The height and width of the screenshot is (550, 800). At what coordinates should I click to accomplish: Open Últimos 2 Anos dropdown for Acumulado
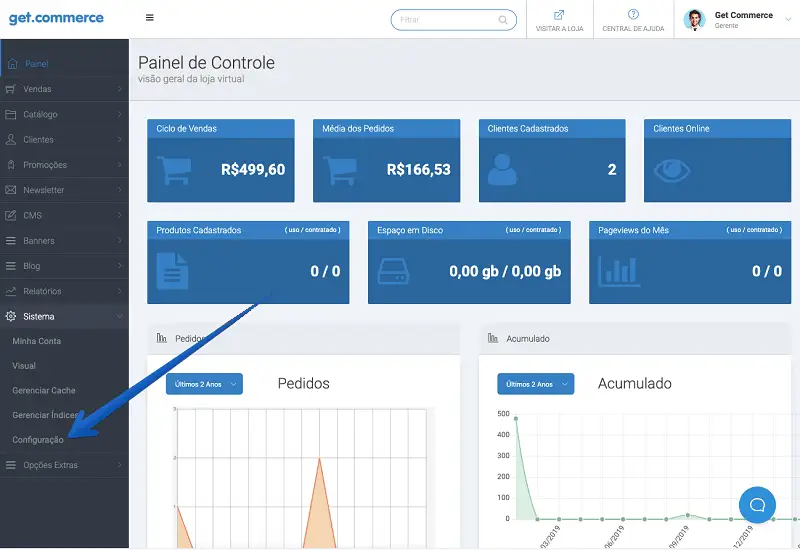pyautogui.click(x=535, y=384)
